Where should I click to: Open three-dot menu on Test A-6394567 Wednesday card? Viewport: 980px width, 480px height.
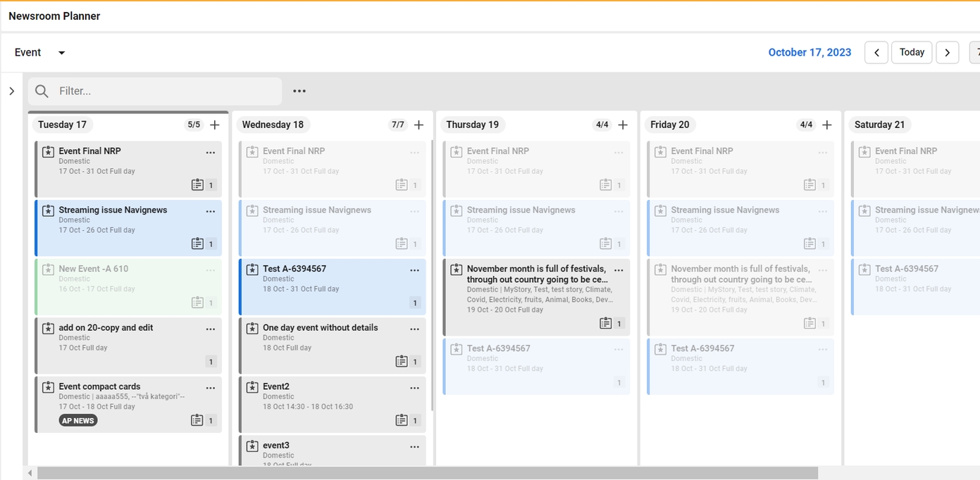click(x=415, y=270)
